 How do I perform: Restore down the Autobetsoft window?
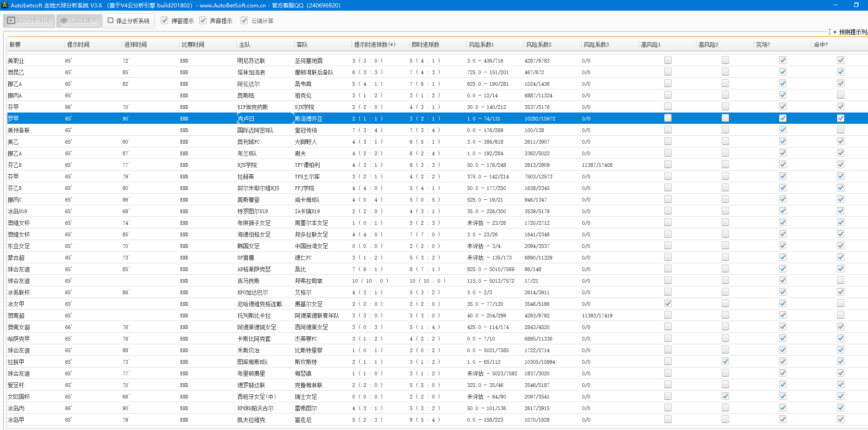[856, 5]
